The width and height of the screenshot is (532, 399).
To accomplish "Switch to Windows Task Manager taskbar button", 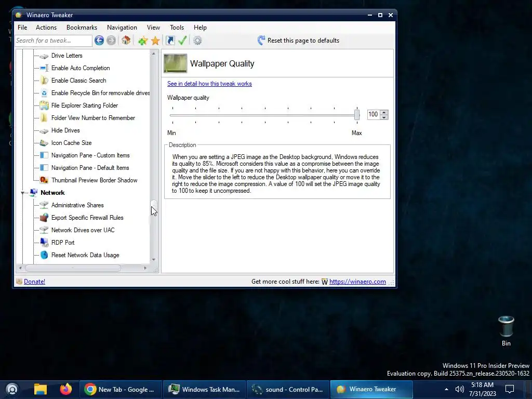I will [204, 389].
